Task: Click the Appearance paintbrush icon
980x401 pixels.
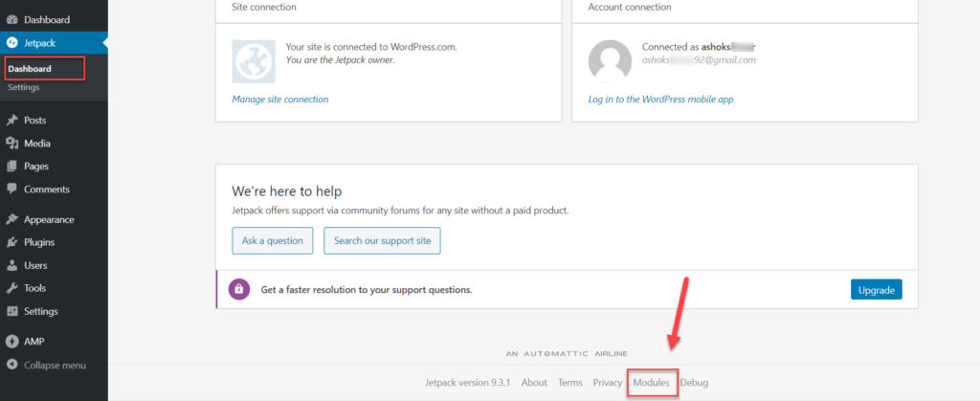Action: click(x=11, y=219)
